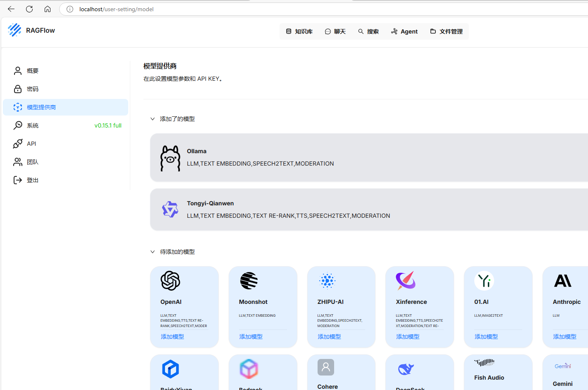
Task: Click the Gemini logo icon
Action: (563, 366)
